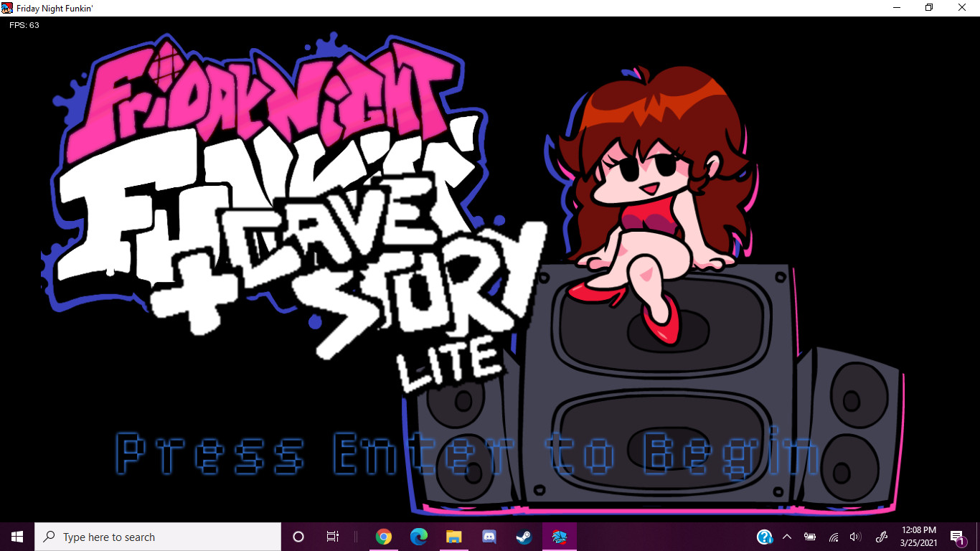Click the Friday Night Funkin' taskbar icon
Screen dimensions: 980x551
click(560, 537)
